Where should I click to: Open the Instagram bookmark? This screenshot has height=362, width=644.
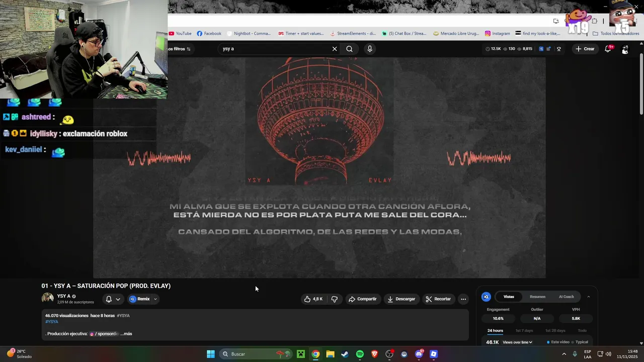(x=498, y=34)
